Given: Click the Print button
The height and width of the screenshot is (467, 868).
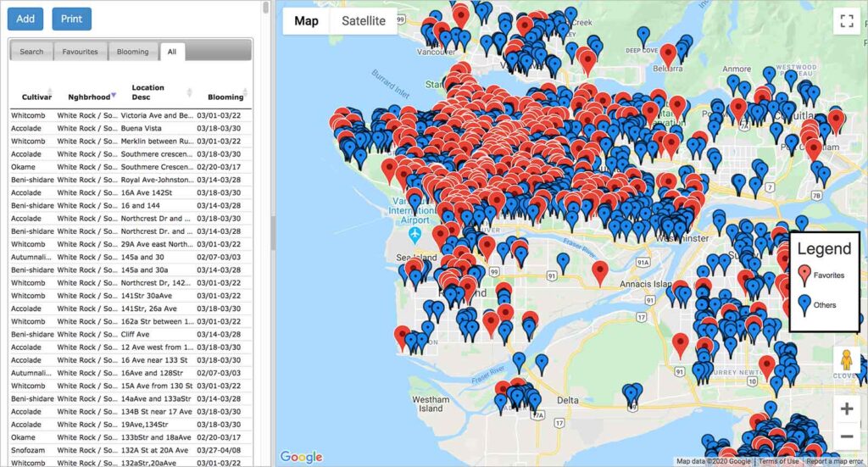Looking at the screenshot, I should (x=71, y=19).
